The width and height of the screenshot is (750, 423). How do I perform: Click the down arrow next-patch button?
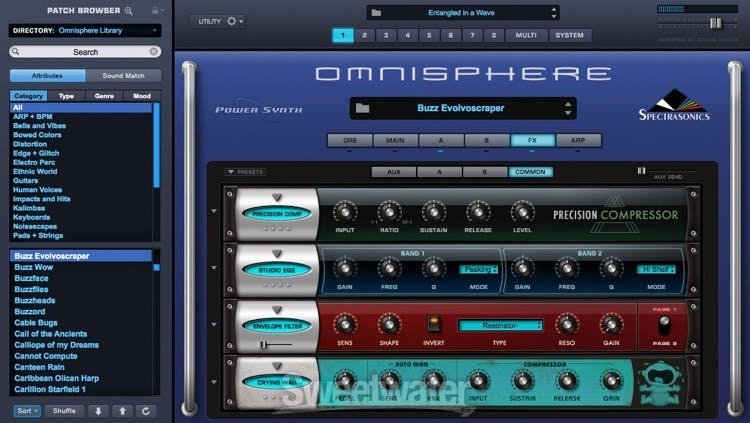point(97,411)
